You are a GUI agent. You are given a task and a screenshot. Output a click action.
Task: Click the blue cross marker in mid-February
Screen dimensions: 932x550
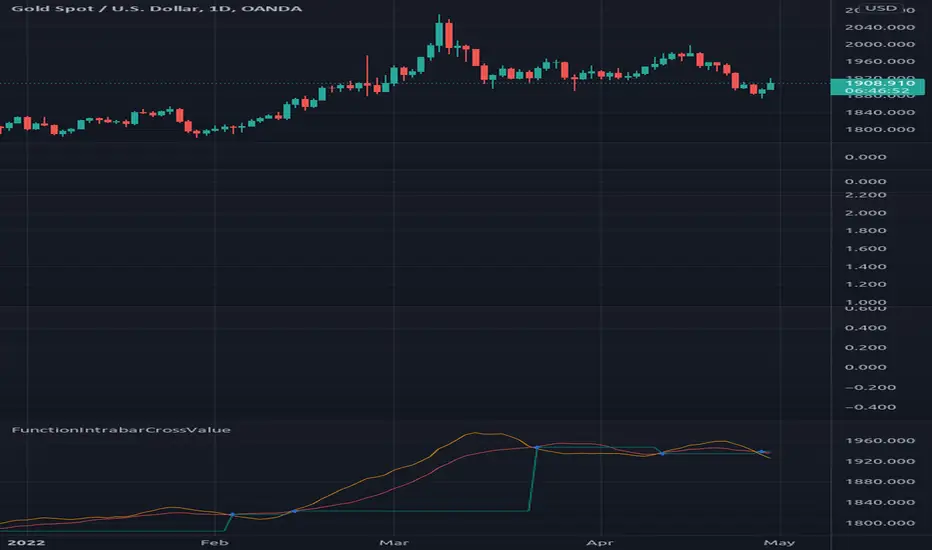coord(294,511)
